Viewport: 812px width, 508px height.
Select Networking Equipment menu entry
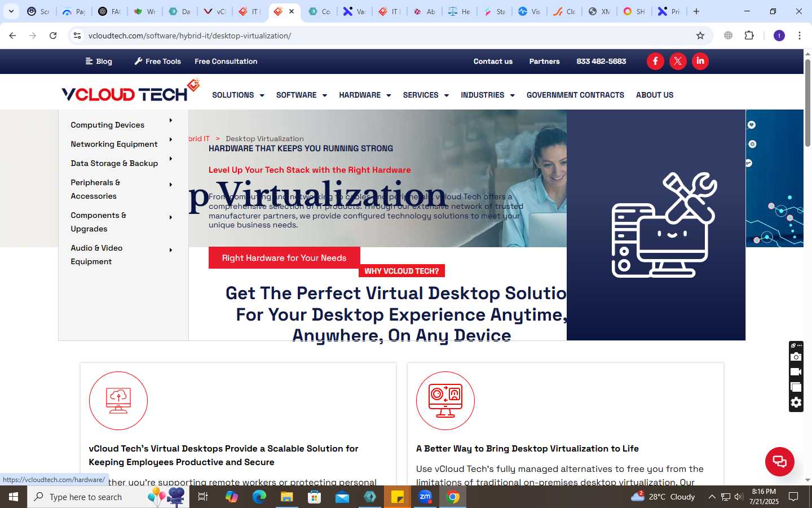click(x=114, y=144)
